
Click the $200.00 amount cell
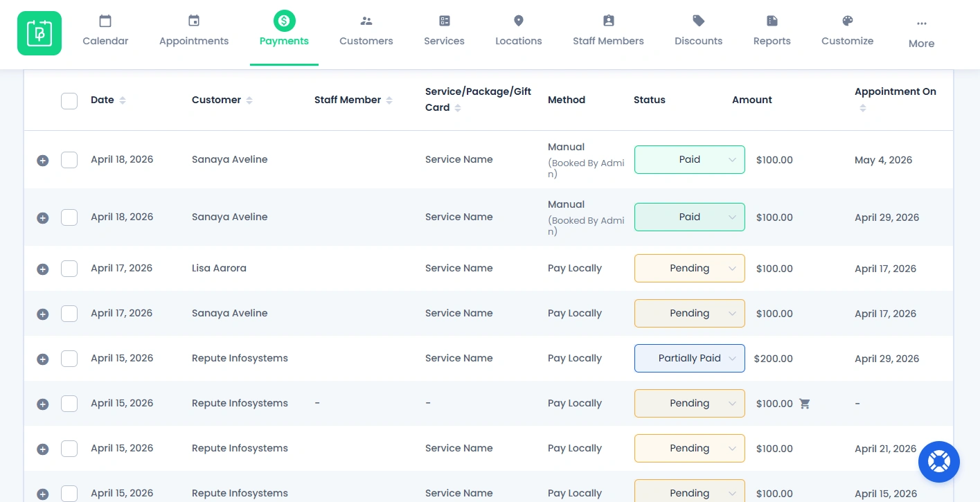[774, 359]
